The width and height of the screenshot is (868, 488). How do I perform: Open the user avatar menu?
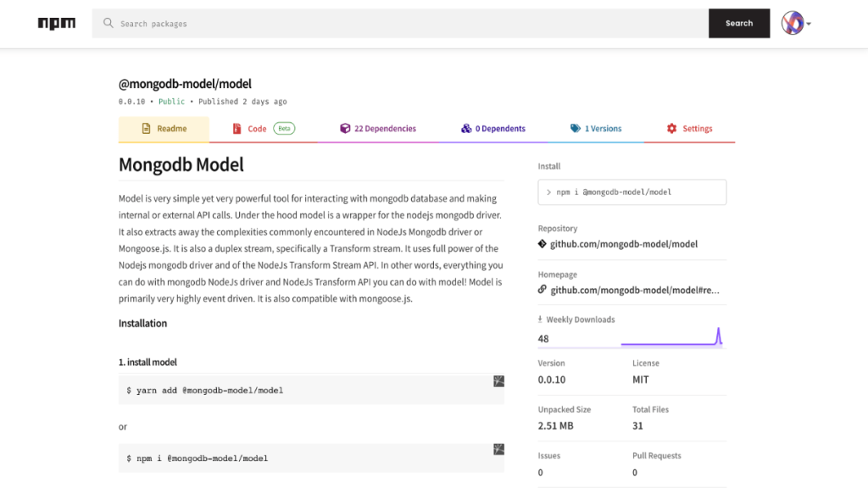point(795,24)
